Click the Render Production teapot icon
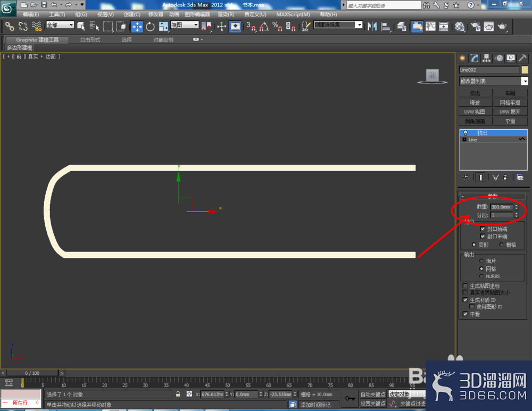Image resolution: width=532 pixels, height=411 pixels. point(502,26)
